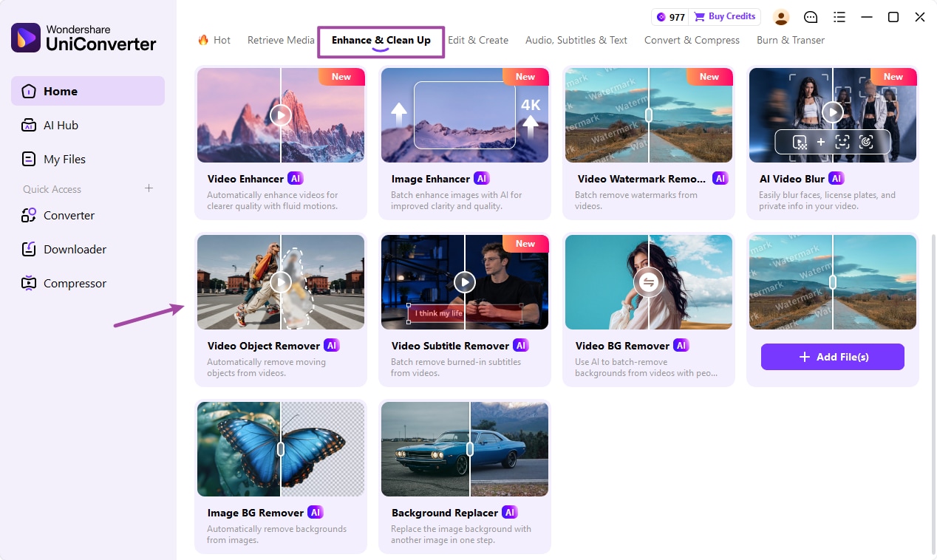Image resolution: width=937 pixels, height=560 pixels.
Task: Click the watermark comparison slider handle above Add File(s)
Action: (833, 282)
